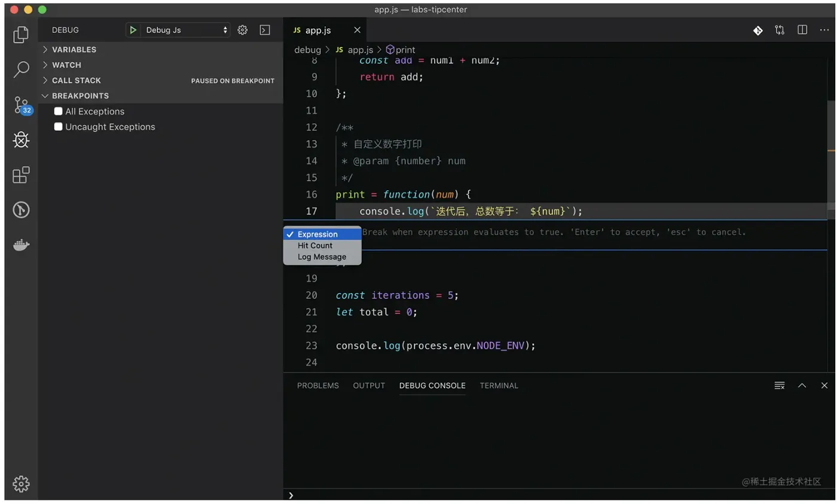
Task: Click the PAUSED ON BREAKPOINT label
Action: click(x=233, y=81)
